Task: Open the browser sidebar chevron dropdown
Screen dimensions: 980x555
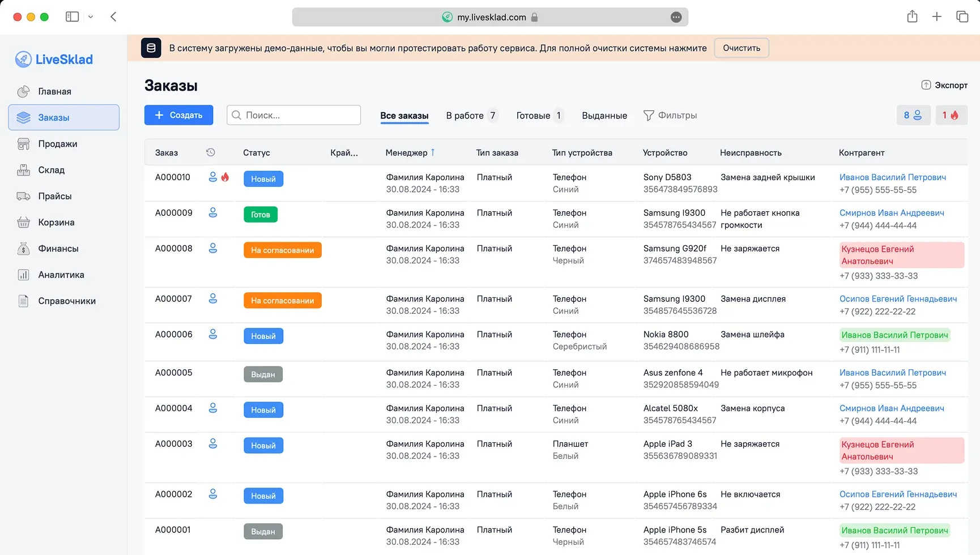Action: (x=91, y=16)
